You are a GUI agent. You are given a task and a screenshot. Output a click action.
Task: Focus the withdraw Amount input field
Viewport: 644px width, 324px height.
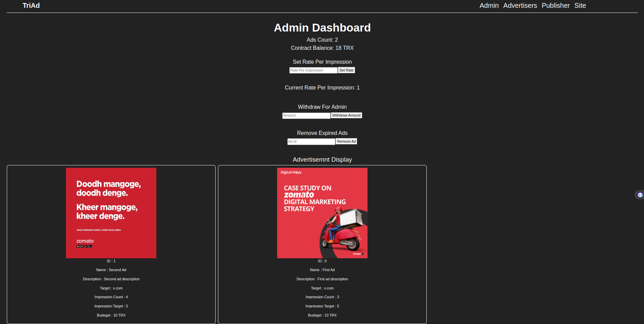click(x=306, y=116)
